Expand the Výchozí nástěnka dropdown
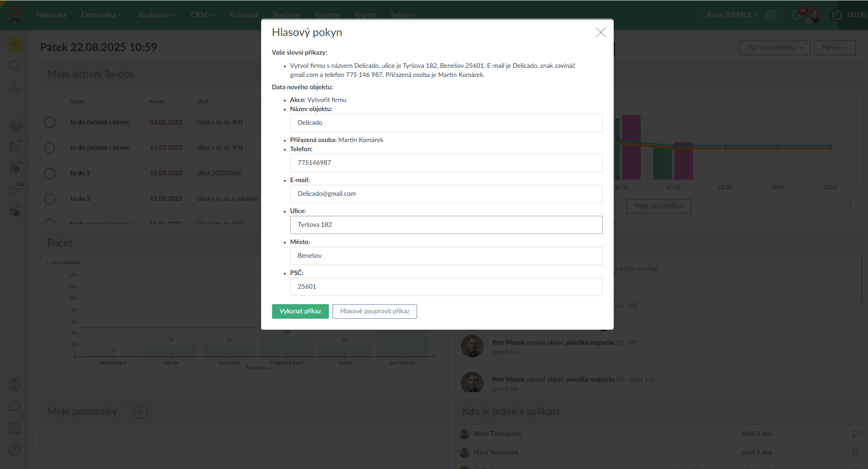 tap(775, 48)
